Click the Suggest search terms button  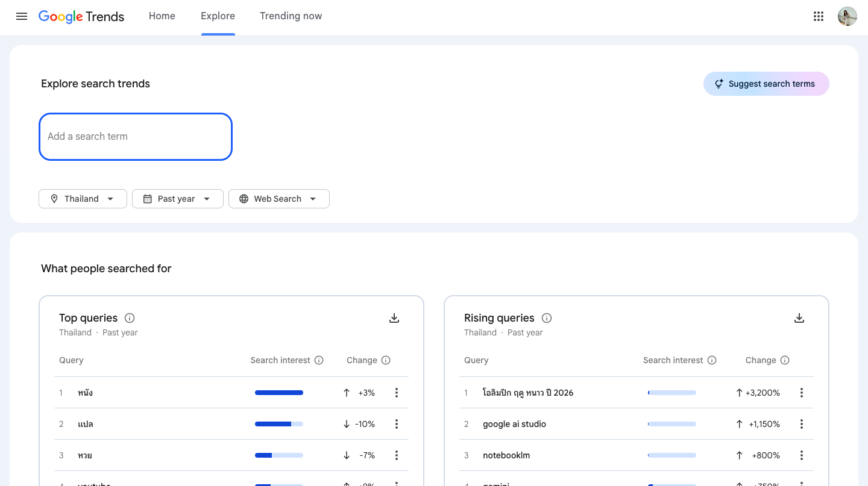coord(766,84)
